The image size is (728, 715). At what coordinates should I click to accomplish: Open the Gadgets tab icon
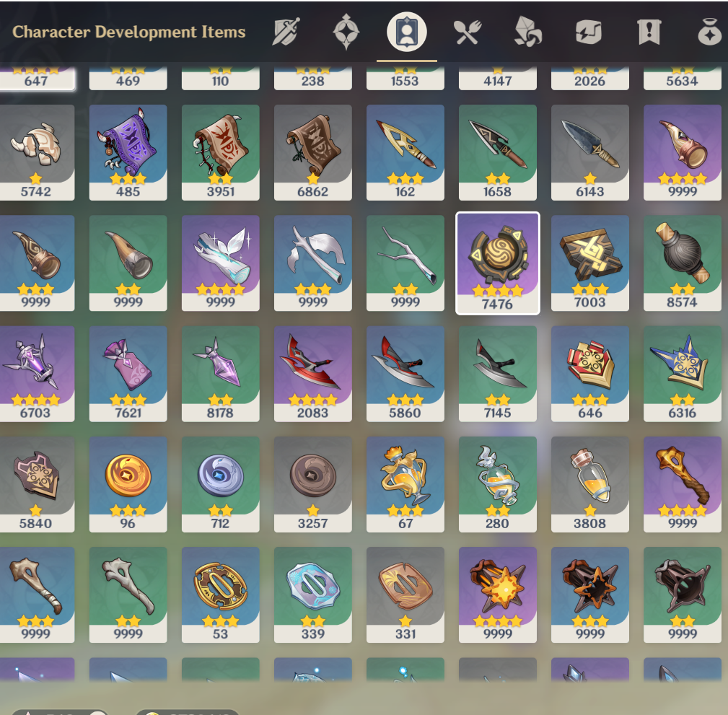[588, 32]
